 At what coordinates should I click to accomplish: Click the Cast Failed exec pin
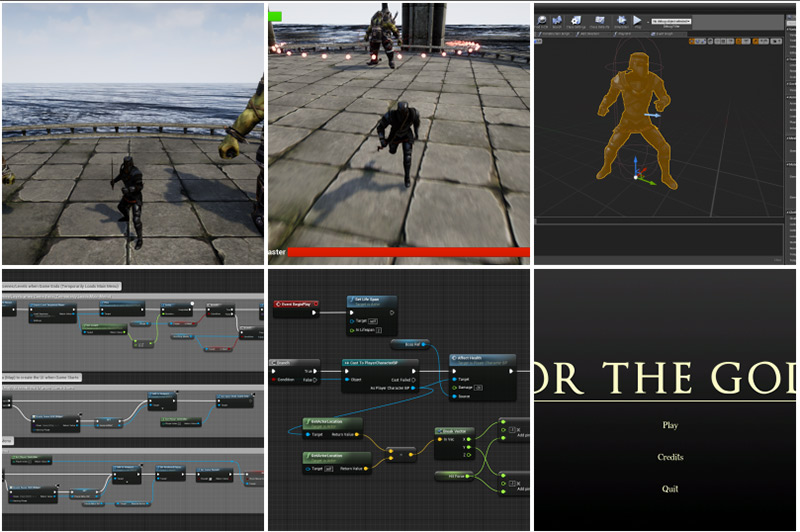413,380
